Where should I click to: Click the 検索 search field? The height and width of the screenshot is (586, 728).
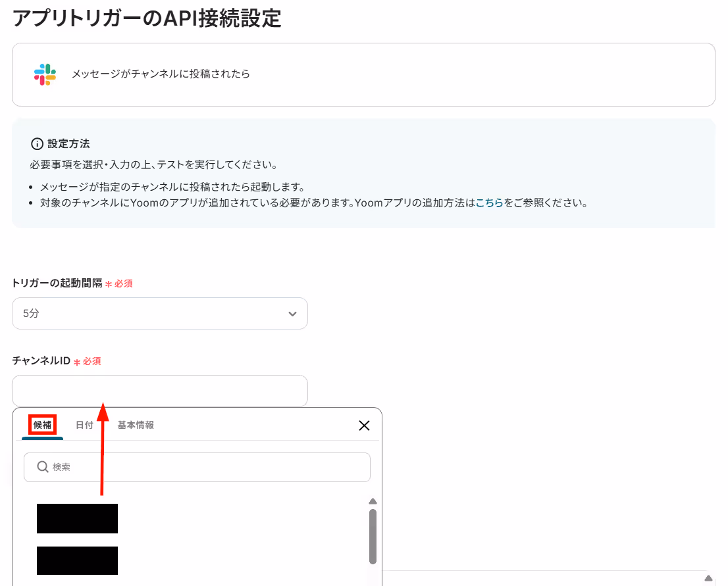click(197, 467)
